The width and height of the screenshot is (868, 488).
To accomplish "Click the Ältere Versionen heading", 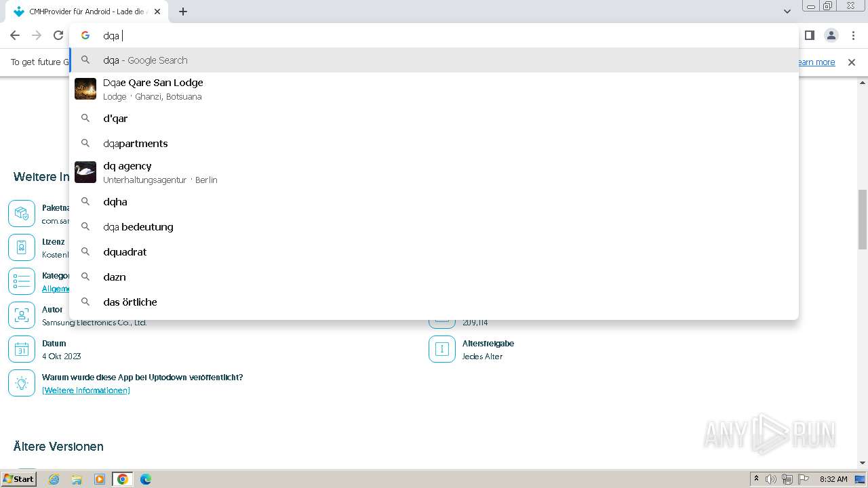I will pos(58,447).
